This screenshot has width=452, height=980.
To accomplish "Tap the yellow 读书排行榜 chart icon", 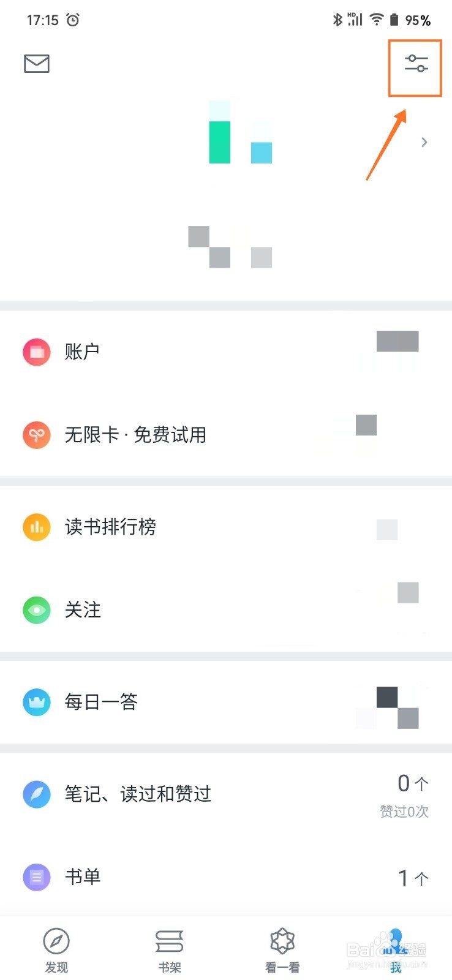I will pos(37,527).
